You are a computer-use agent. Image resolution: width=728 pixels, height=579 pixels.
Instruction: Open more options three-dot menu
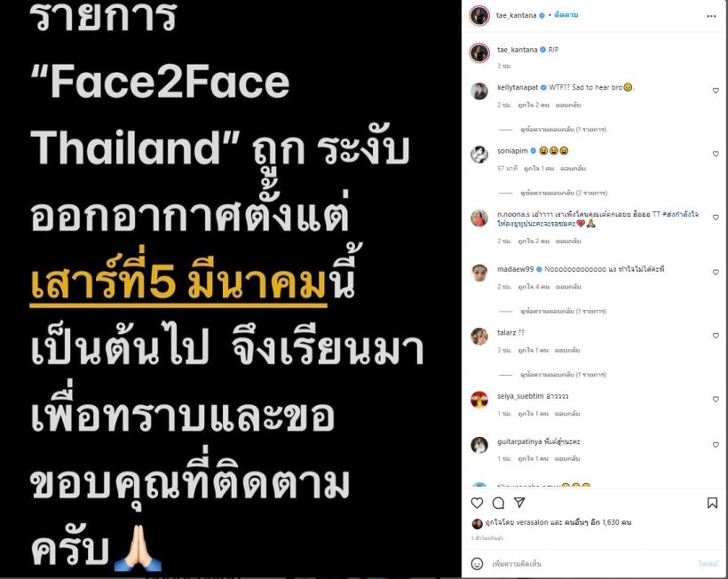coord(711,16)
